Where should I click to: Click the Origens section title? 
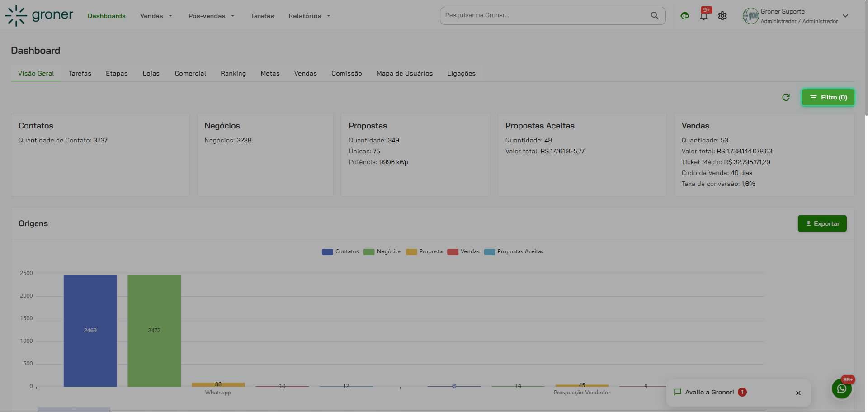point(33,223)
